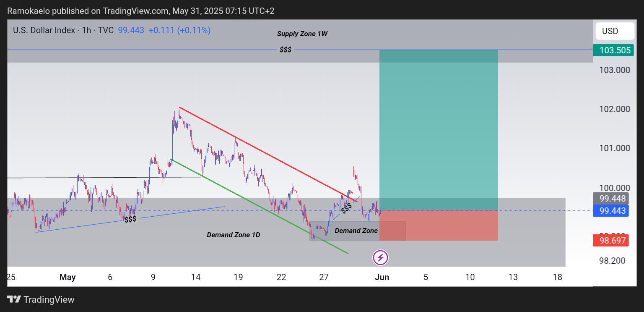644x312 pixels.
Task: Click the +0.111 (+0.11%) change value
Action: (179, 30)
